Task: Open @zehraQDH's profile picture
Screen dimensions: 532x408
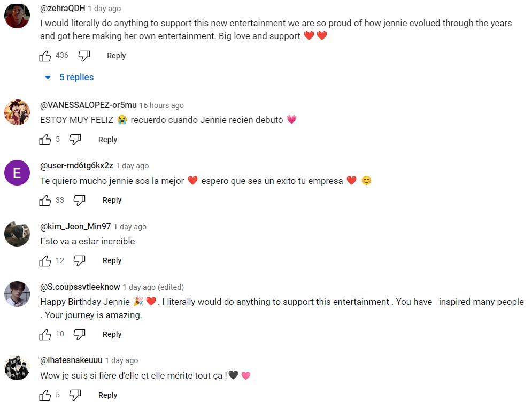Action: pos(17,16)
